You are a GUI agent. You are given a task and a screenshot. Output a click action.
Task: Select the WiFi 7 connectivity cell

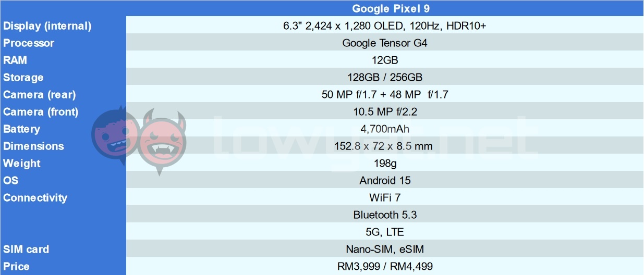pos(384,197)
